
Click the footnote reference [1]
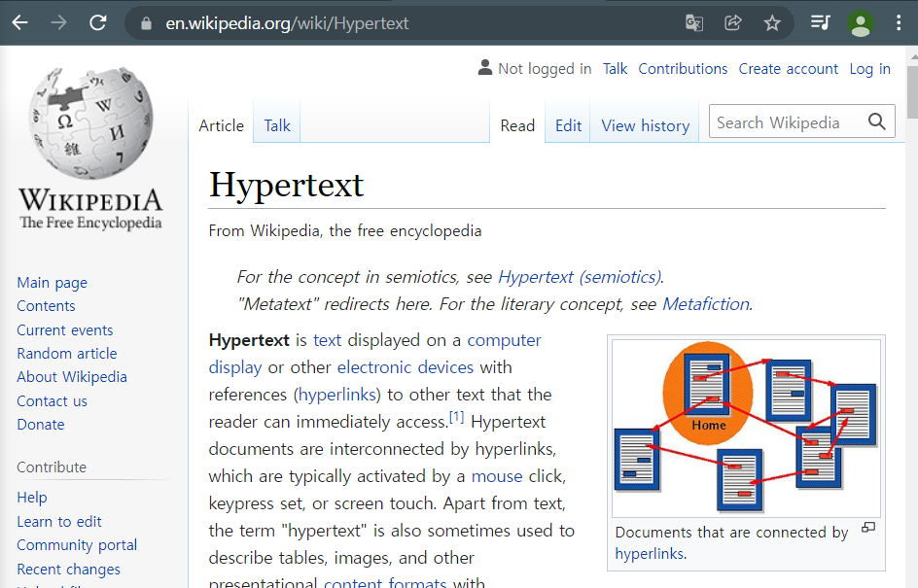[457, 417]
